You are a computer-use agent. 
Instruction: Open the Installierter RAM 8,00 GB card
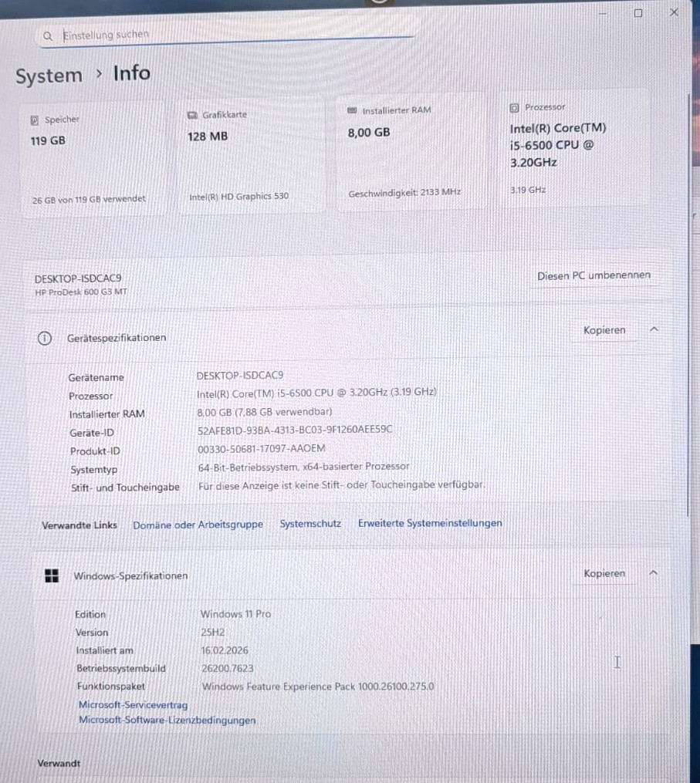(x=411, y=151)
